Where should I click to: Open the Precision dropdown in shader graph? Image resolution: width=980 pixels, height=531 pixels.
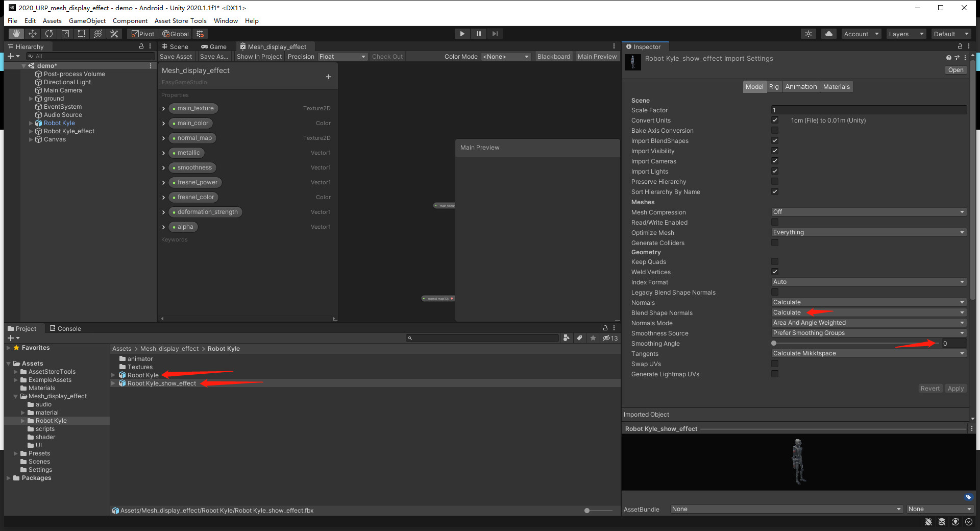342,56
